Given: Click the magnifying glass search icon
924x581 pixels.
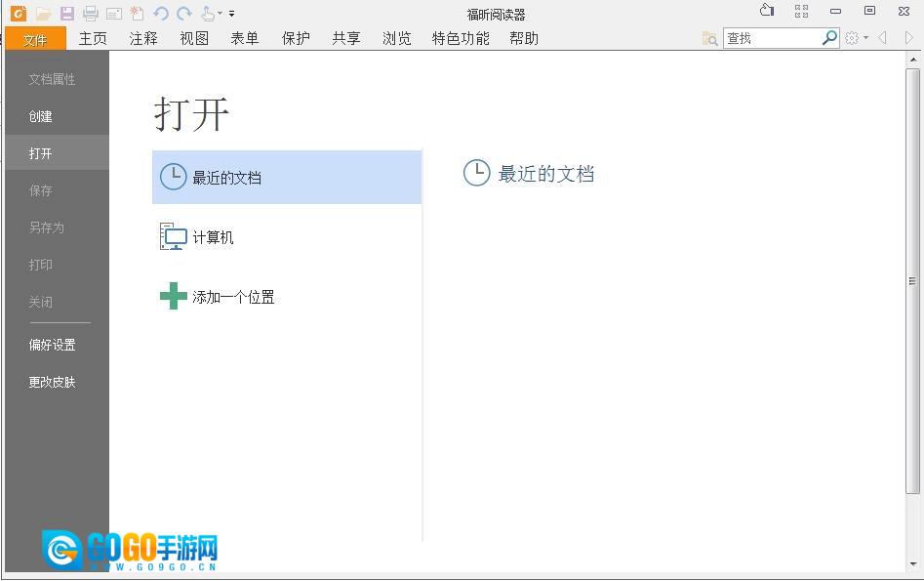Looking at the screenshot, I should 829,38.
